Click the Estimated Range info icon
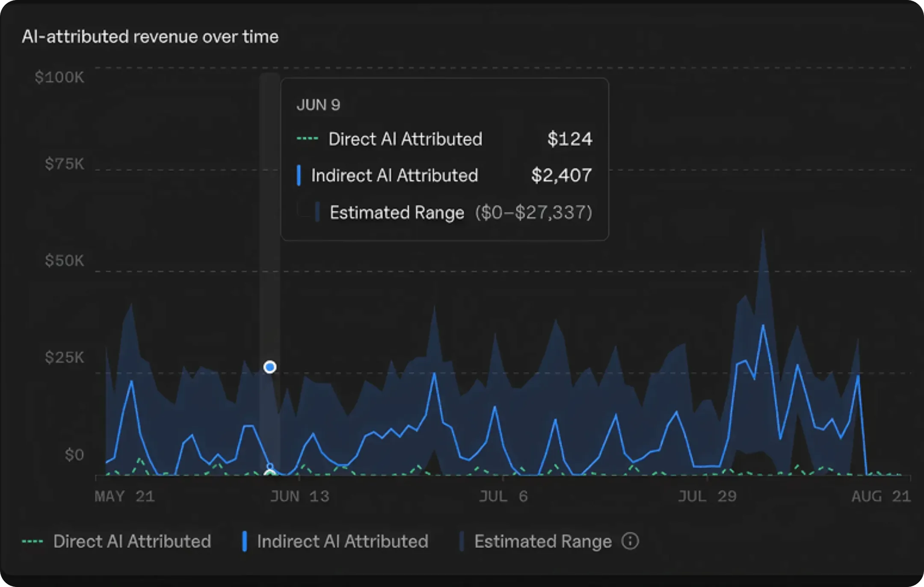924x587 pixels. tap(630, 541)
